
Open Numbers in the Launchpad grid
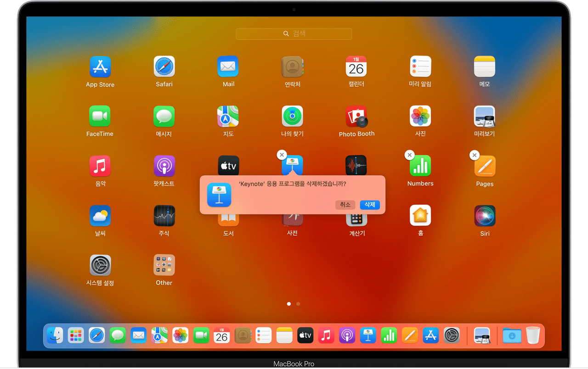click(x=420, y=166)
